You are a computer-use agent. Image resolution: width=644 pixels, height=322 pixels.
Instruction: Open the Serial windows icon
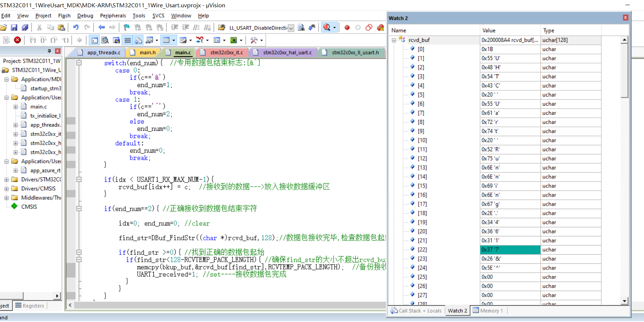pyautogui.click(x=183, y=40)
